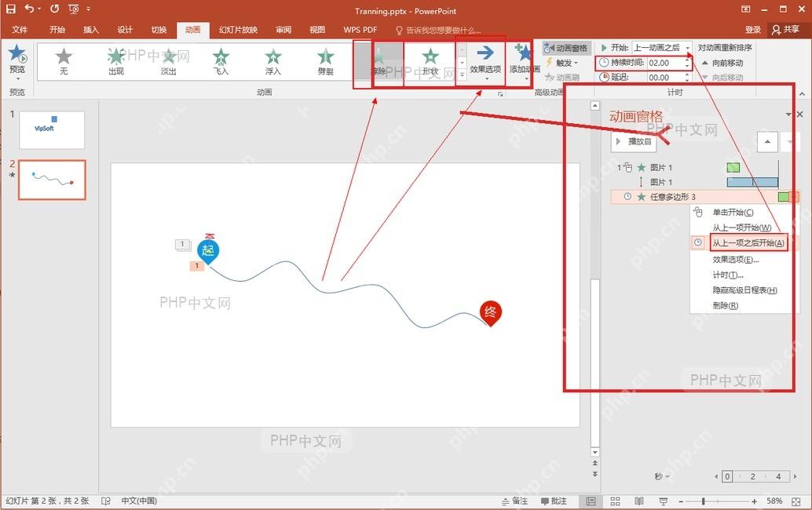Open the 视图 ribbon tab
Viewport: 812px width, 510px height.
click(317, 30)
